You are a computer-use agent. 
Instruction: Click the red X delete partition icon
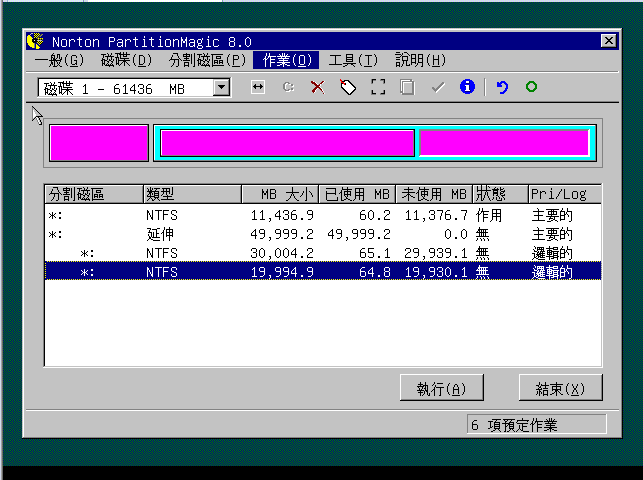(317, 87)
